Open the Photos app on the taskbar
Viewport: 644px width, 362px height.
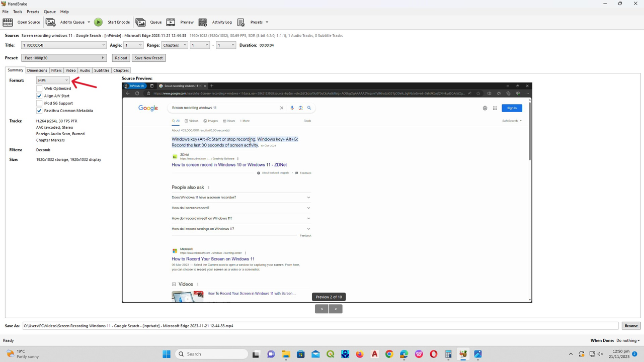(478, 354)
